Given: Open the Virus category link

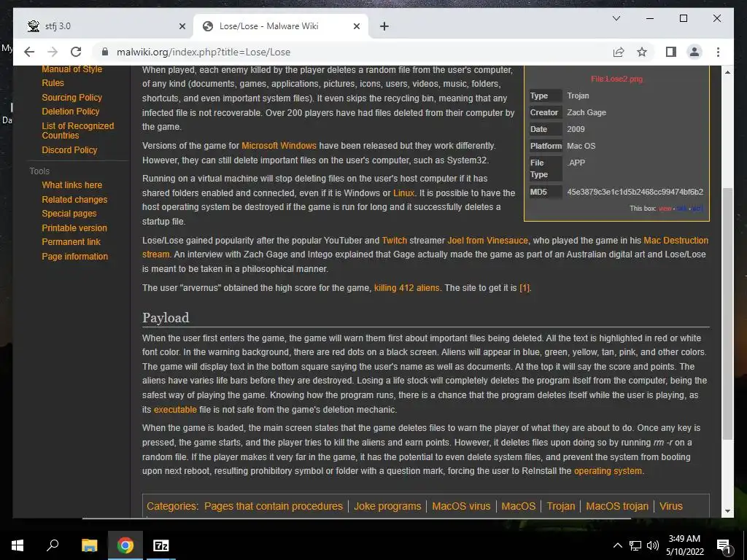Looking at the screenshot, I should click(x=671, y=506).
